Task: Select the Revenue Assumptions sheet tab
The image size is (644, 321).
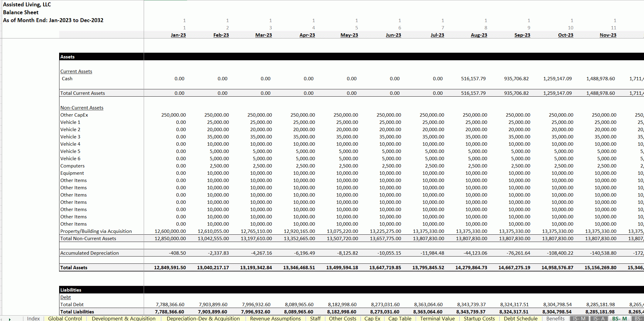Action: pyautogui.click(x=275, y=319)
